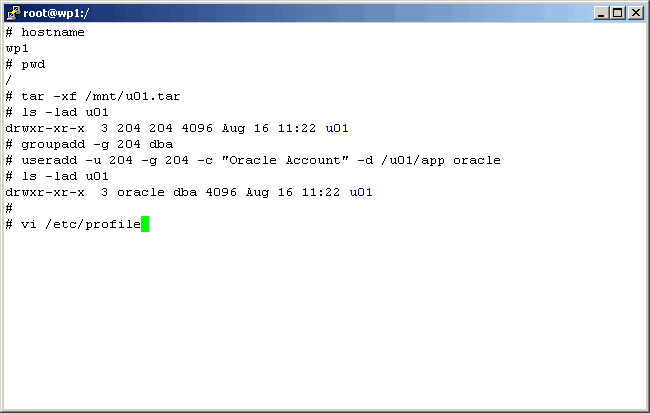The image size is (650, 413).
Task: Click the blue u01 on the oracle-owner line
Action: click(360, 192)
